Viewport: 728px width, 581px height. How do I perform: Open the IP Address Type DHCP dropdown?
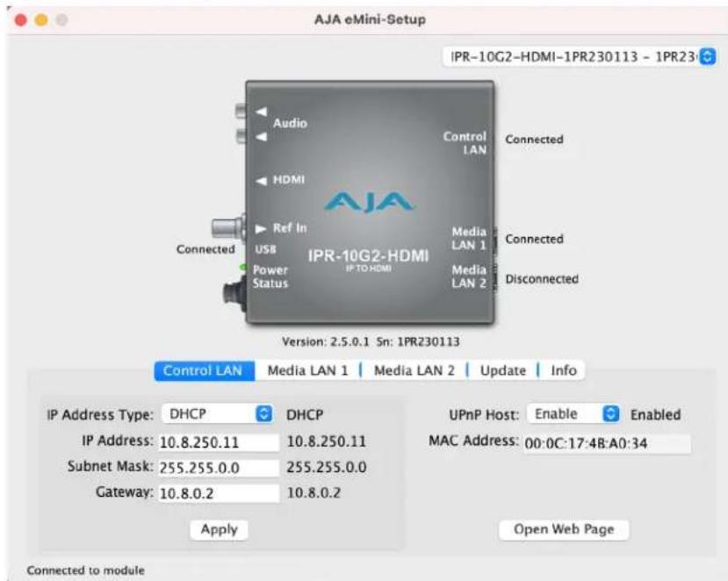(217, 413)
